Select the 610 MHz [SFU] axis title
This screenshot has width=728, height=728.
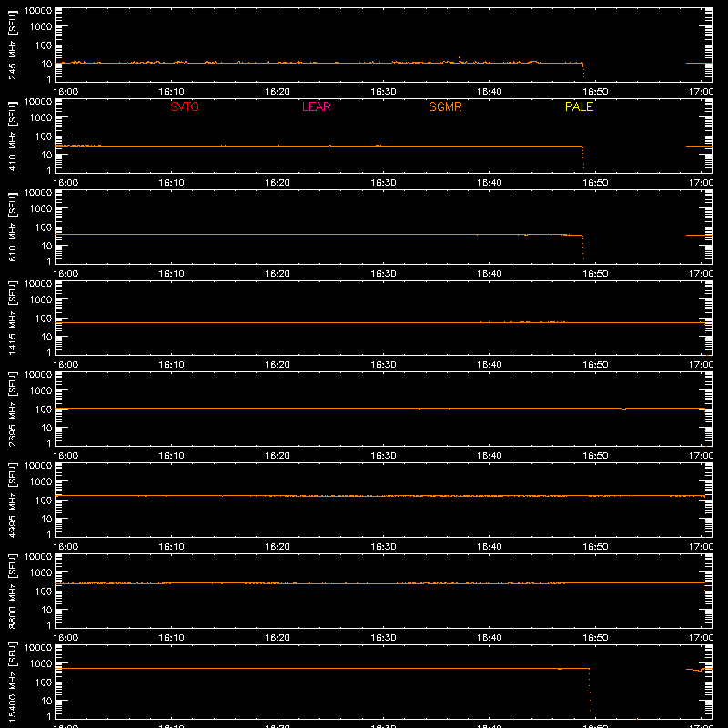point(12,227)
